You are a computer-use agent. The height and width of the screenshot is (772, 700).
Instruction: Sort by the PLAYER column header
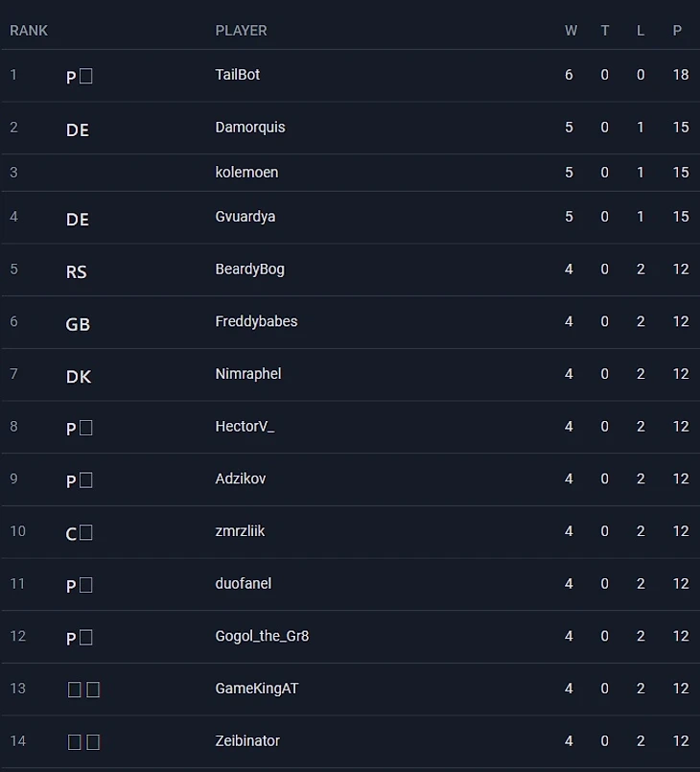tap(242, 31)
